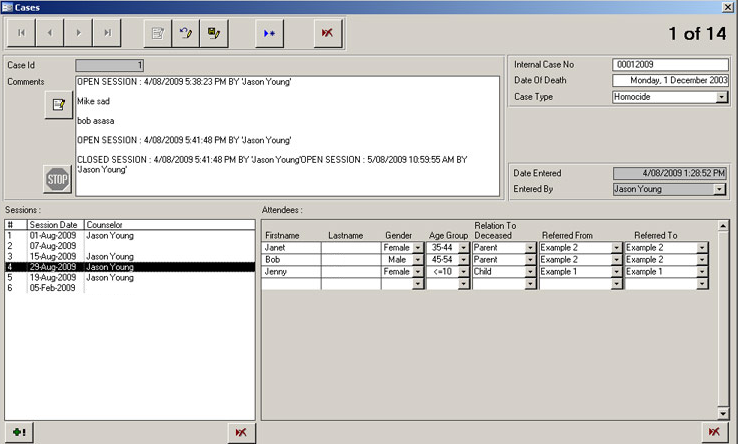The image size is (738, 444).
Task: Click the edit record toolbar icon
Action: 158,33
